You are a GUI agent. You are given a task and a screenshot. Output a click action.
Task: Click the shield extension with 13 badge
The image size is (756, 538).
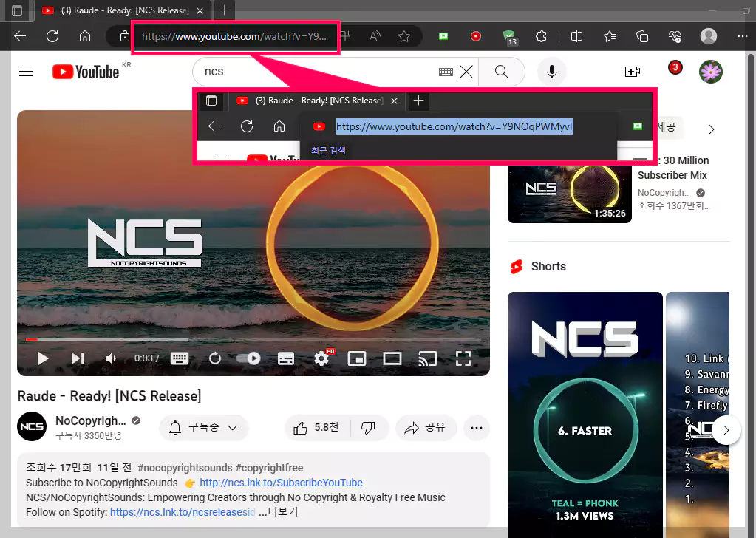pos(509,37)
